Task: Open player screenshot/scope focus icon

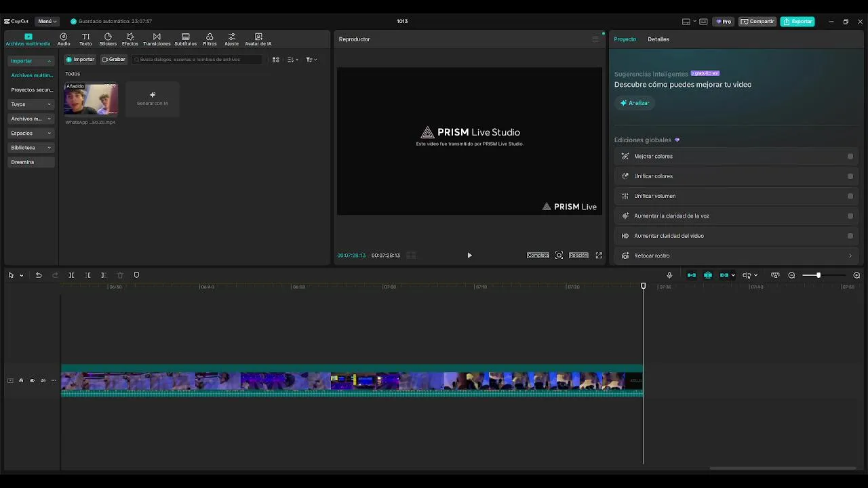Action: tap(559, 256)
